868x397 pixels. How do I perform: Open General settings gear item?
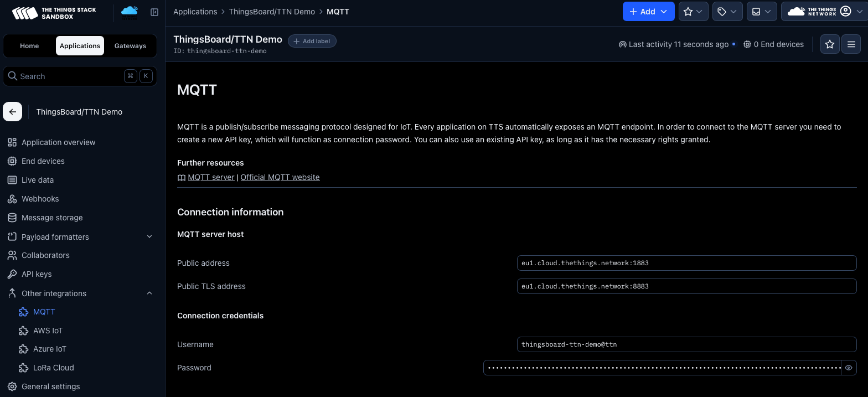coord(50,386)
